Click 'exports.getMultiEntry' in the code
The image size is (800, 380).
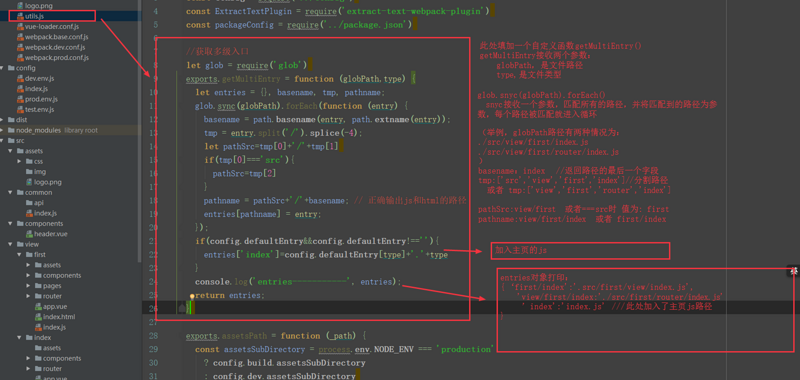[233, 79]
